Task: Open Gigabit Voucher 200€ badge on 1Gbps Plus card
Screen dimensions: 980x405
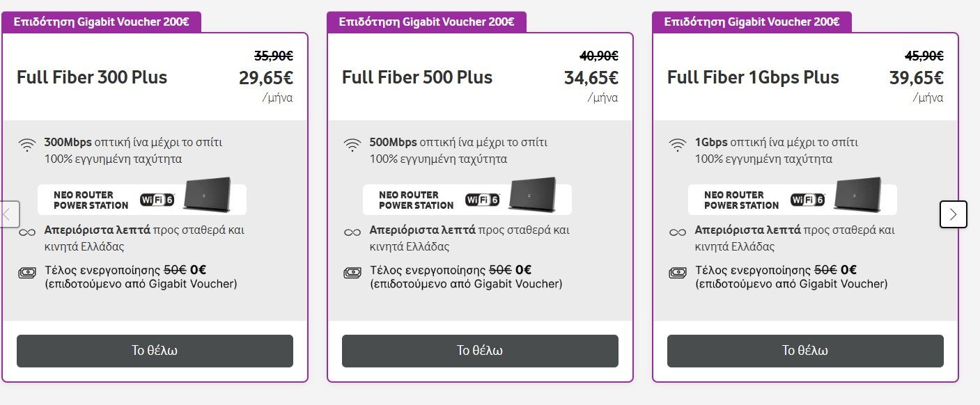Action: click(x=752, y=22)
